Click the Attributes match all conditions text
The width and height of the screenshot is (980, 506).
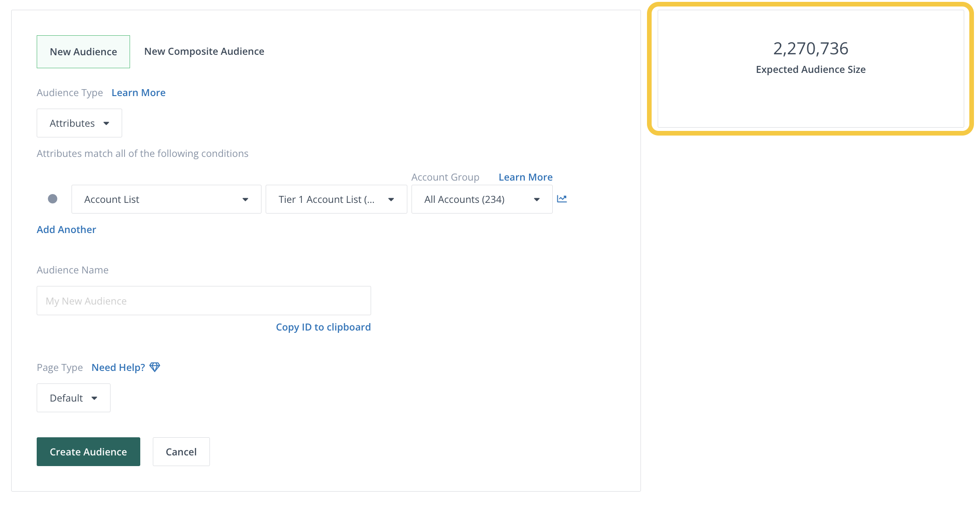pos(143,153)
